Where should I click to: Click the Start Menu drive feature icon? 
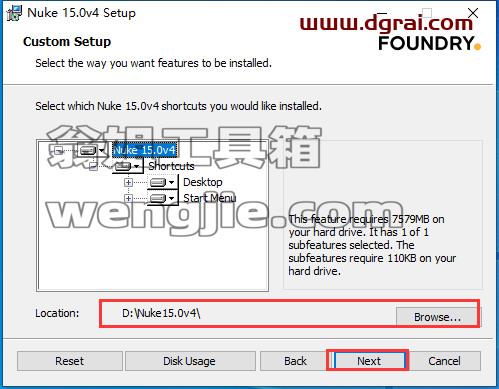163,198
